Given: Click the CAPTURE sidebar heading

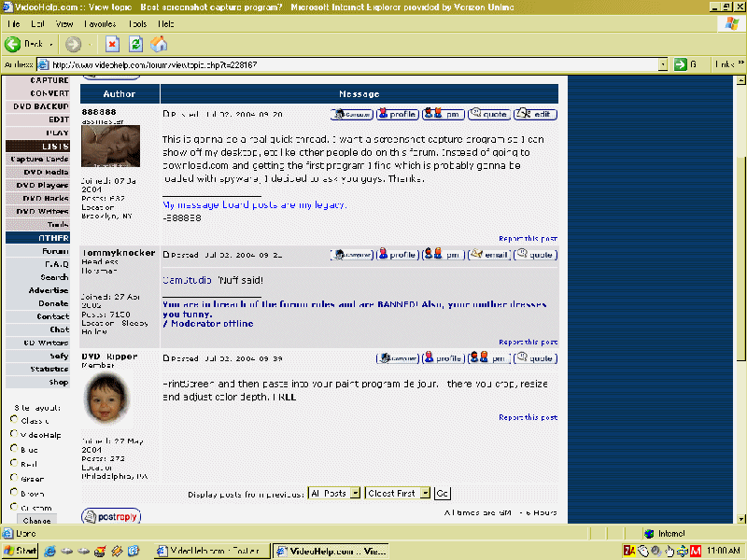Looking at the screenshot, I should (x=49, y=80).
